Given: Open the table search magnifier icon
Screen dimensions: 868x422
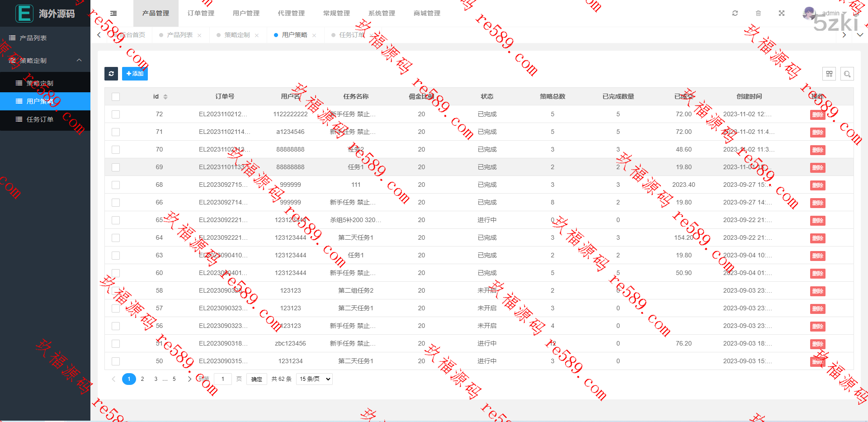Looking at the screenshot, I should click(x=847, y=74).
